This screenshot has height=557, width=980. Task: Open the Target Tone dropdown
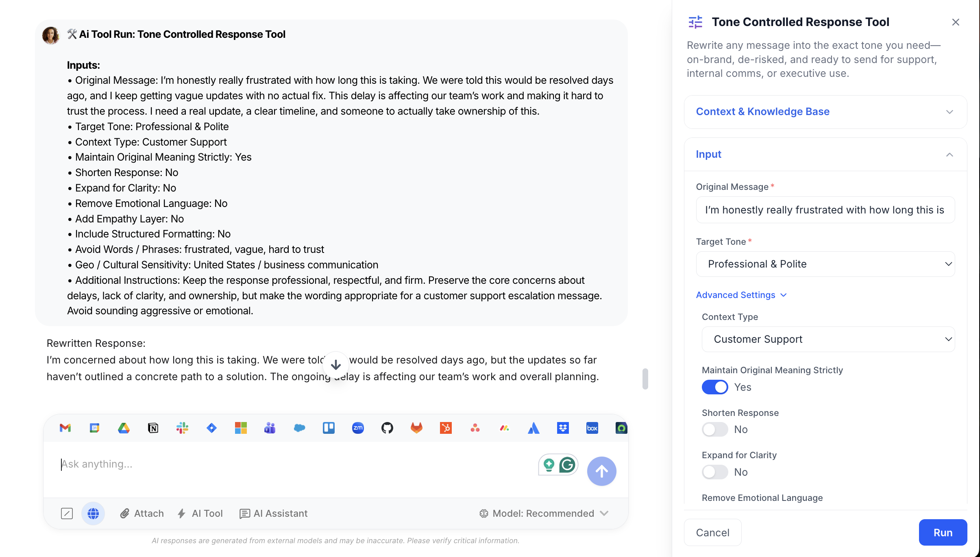[825, 264]
